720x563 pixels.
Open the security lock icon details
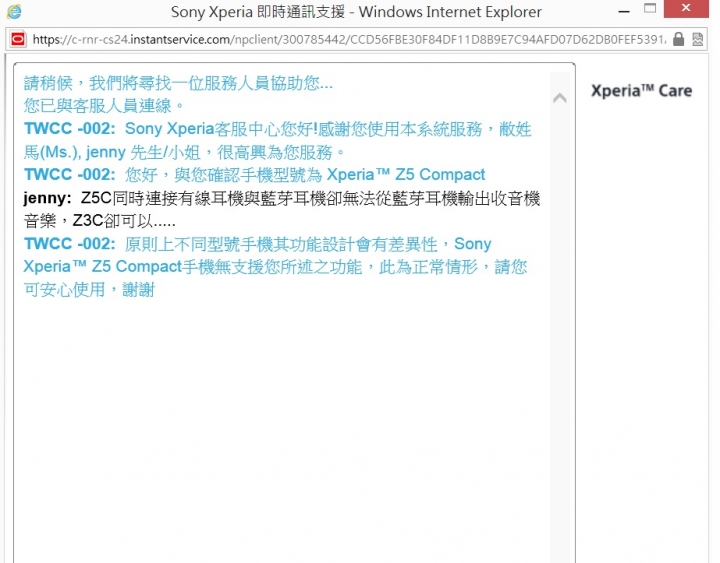678,39
